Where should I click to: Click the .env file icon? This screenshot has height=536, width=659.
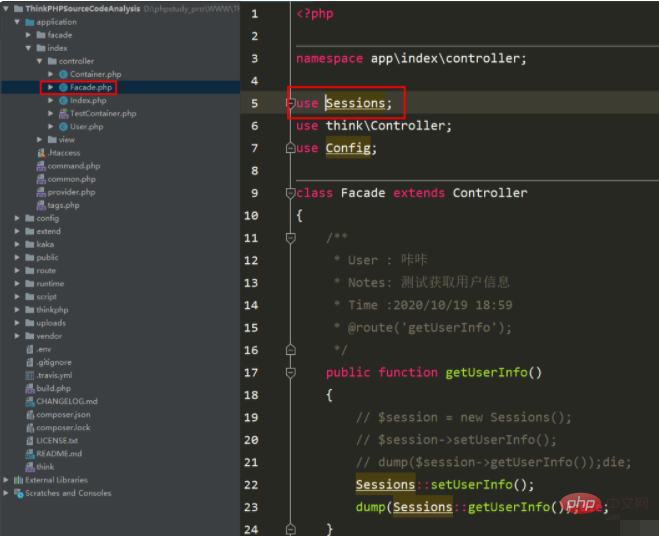tap(30, 349)
